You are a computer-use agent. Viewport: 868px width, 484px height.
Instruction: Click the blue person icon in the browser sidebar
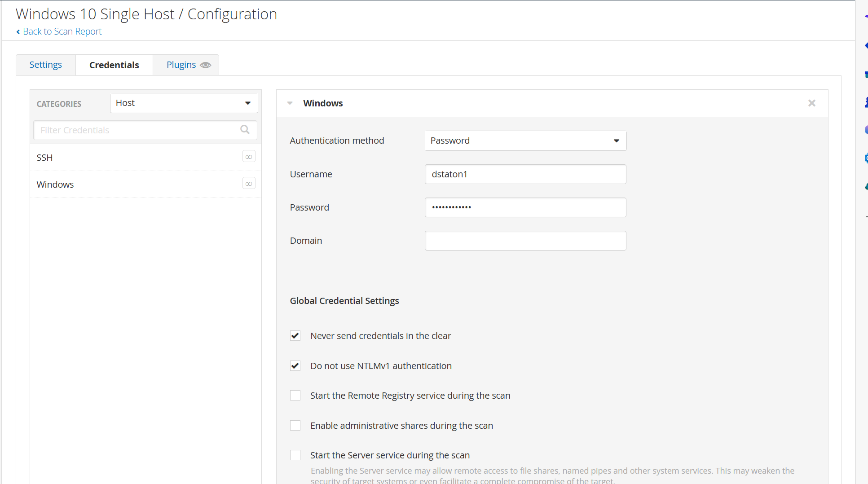click(x=866, y=102)
